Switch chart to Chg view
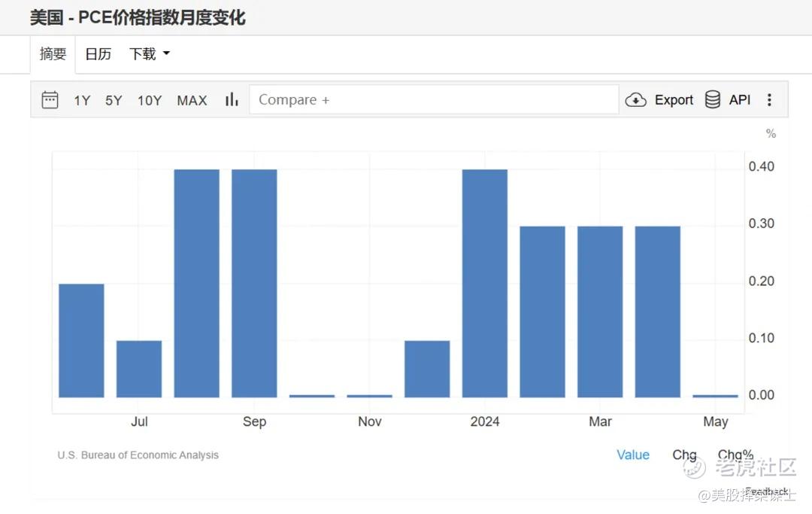812x514 pixels. 684,455
